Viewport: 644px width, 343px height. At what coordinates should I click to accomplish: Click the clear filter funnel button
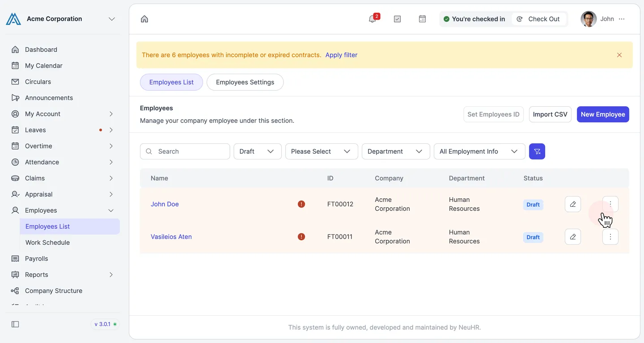pos(537,151)
